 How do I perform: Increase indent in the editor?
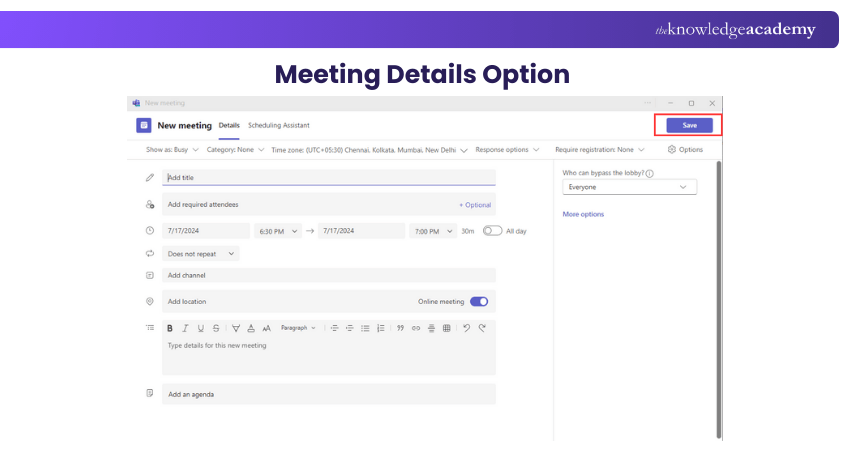pos(350,328)
